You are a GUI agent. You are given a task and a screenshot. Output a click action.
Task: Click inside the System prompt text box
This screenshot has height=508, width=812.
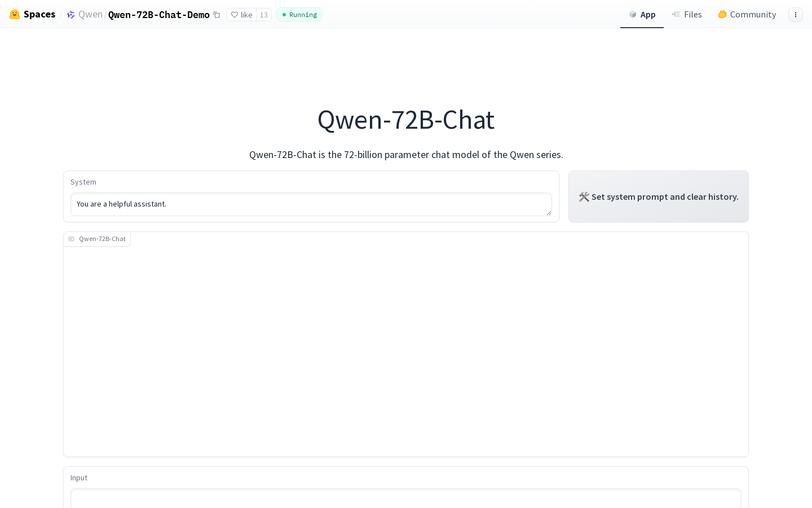coord(311,204)
